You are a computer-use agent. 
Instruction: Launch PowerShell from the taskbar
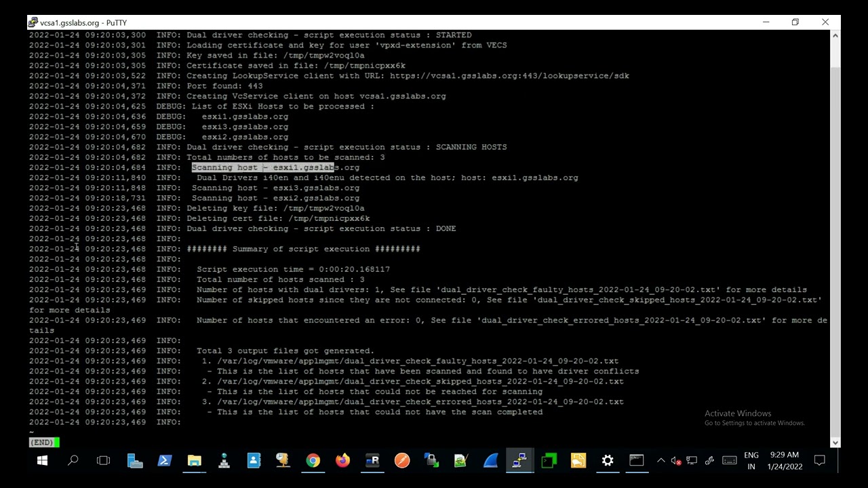coord(164,461)
